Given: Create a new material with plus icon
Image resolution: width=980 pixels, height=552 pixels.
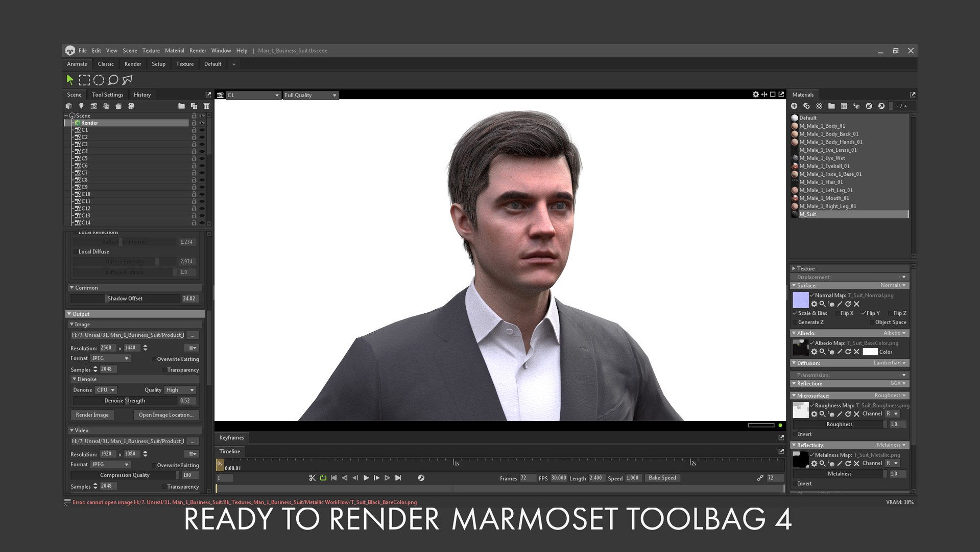Looking at the screenshot, I should 794,106.
